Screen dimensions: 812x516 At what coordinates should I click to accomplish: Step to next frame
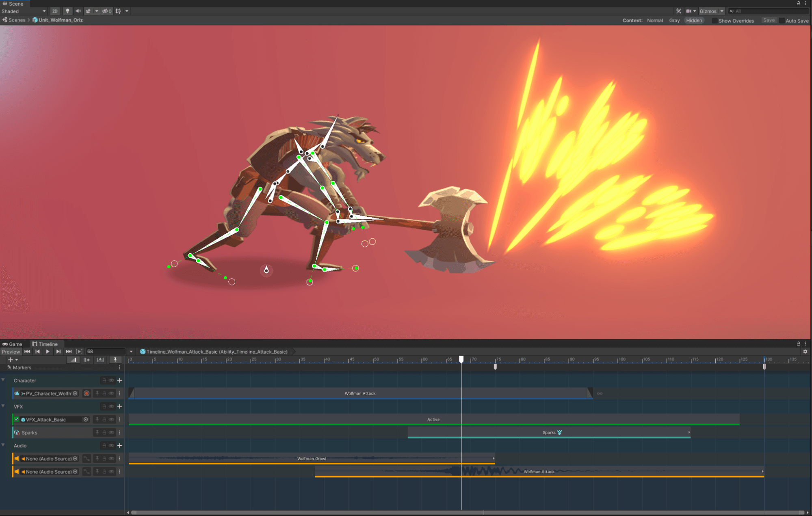click(x=58, y=352)
